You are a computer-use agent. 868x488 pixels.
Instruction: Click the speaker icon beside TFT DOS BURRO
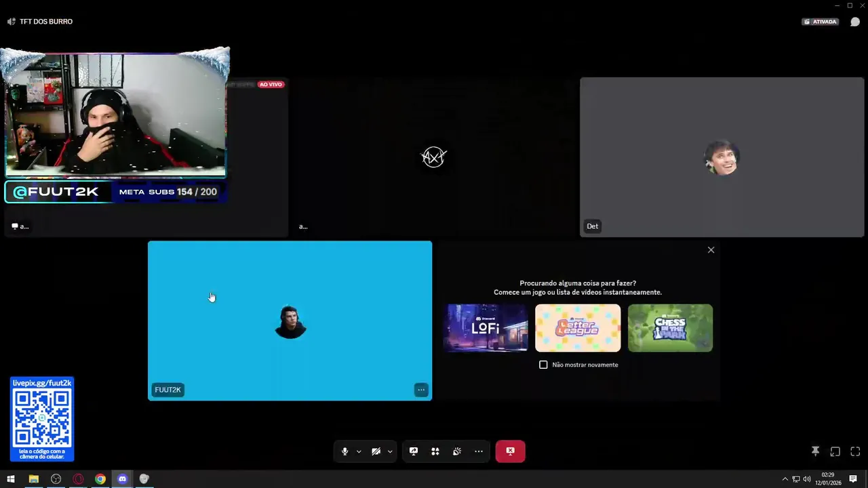(11, 22)
